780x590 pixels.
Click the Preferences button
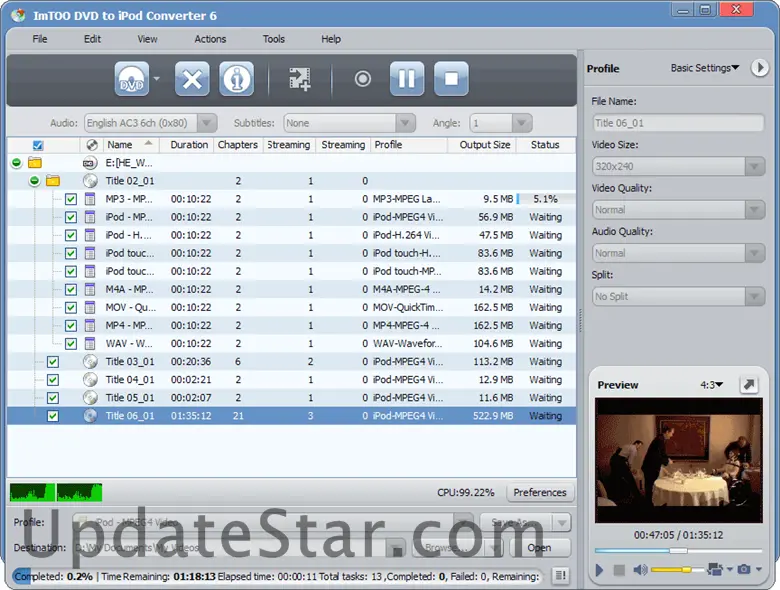(540, 492)
